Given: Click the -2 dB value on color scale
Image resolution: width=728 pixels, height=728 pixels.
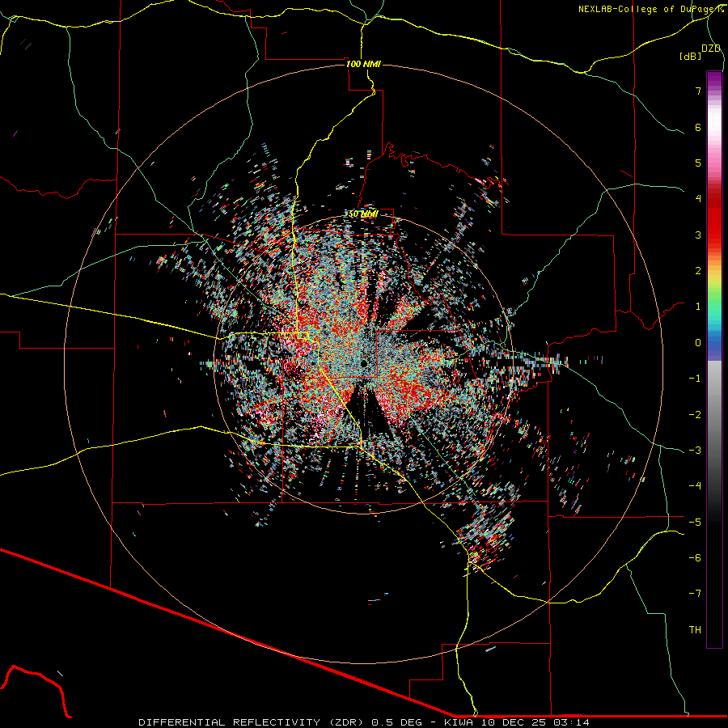Looking at the screenshot, I should point(695,415).
